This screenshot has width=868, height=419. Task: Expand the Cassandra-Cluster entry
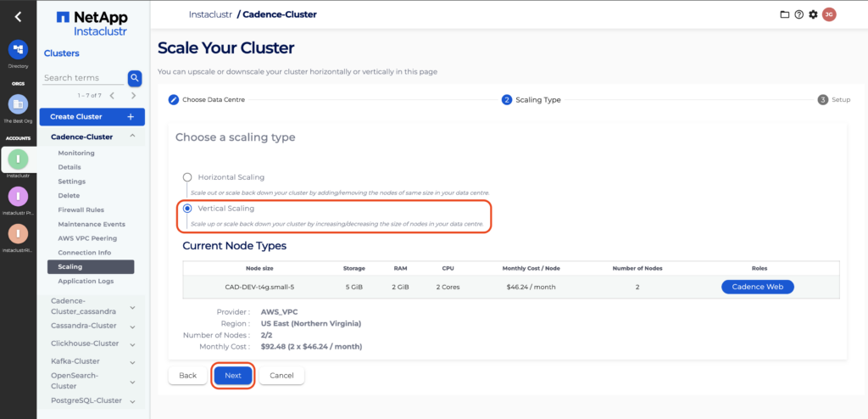132,326
